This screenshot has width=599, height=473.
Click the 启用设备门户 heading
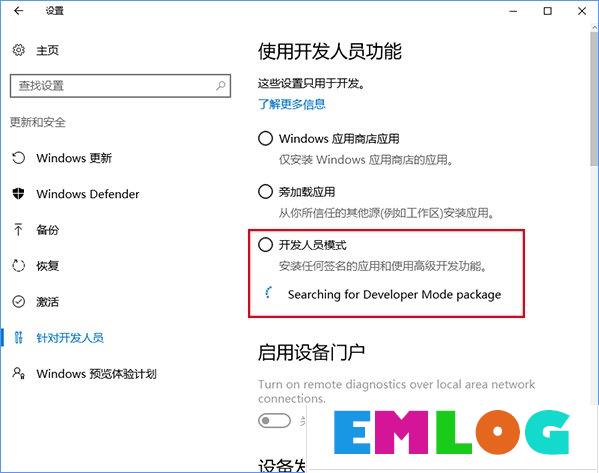[311, 352]
